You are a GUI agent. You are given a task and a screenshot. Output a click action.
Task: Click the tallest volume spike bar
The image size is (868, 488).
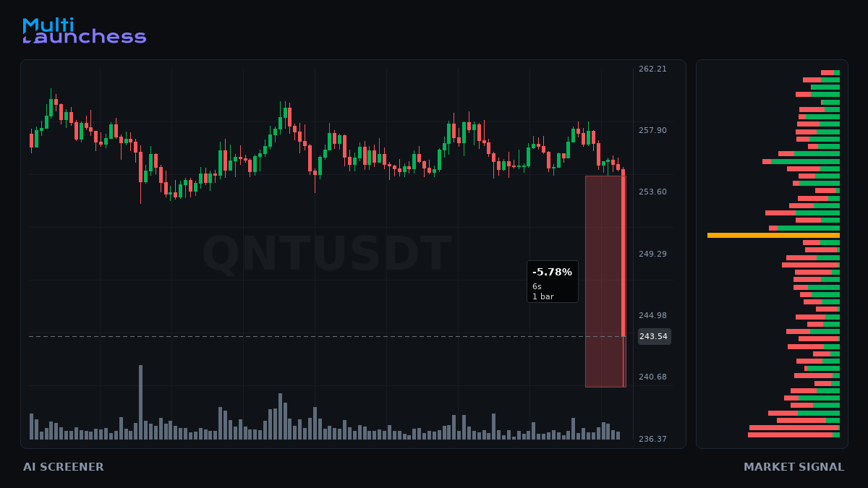[x=140, y=402]
